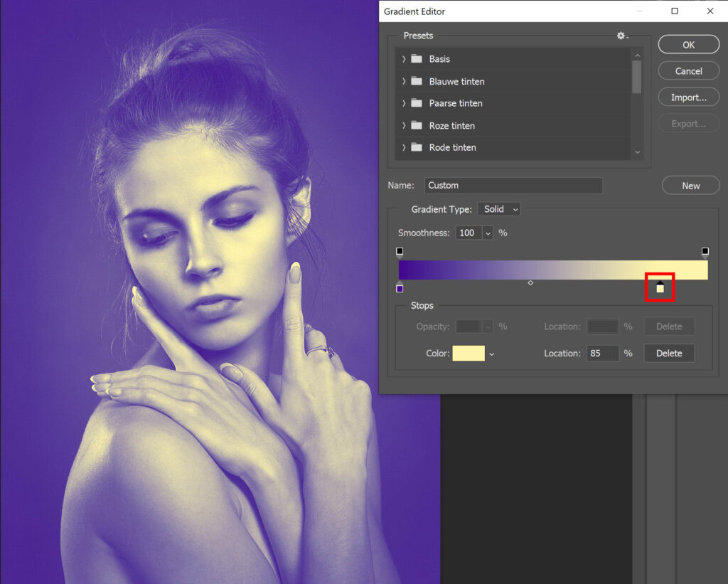
Task: Expand the Rode tinten preset folder
Action: click(404, 147)
